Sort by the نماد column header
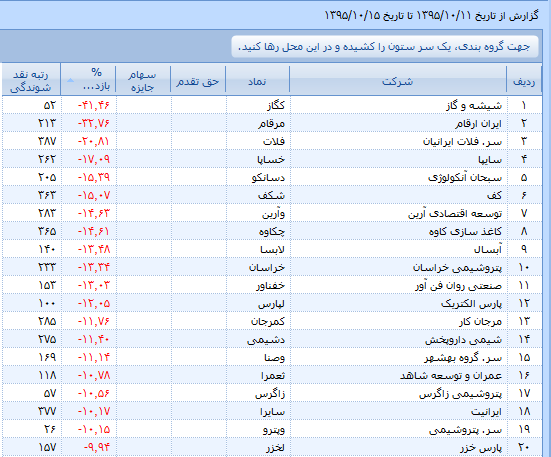 (257, 81)
